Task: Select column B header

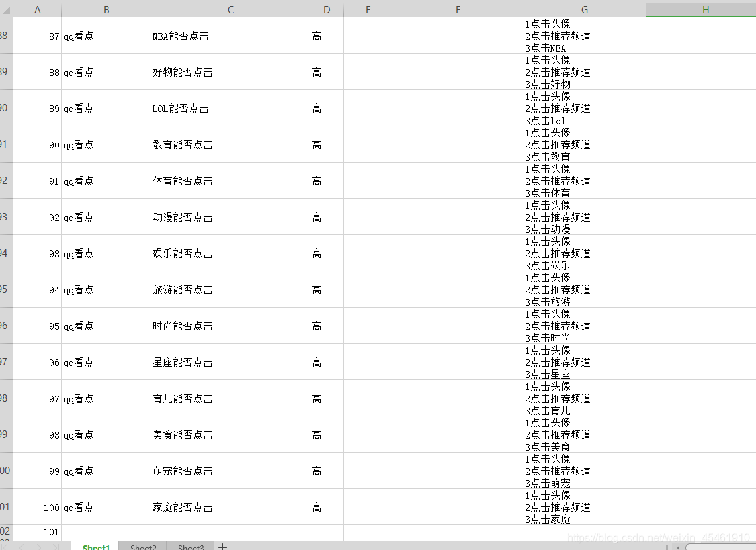Action: coord(106,9)
